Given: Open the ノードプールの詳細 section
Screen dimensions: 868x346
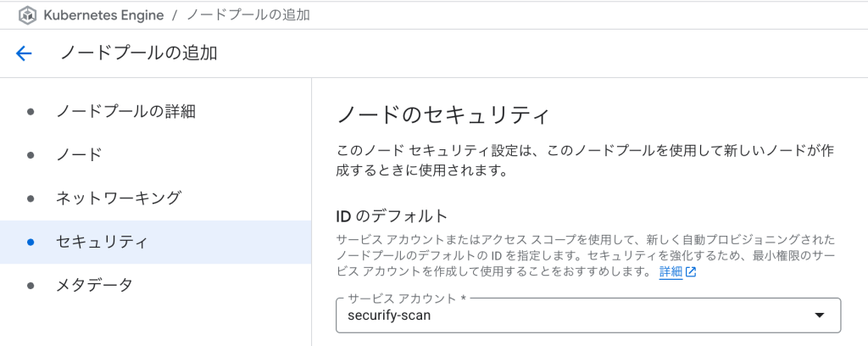Looking at the screenshot, I should [156, 111].
